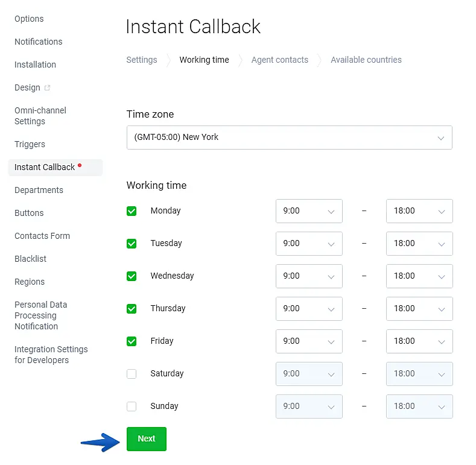
Task: Open Tuesday end time dropdown
Action: pos(419,244)
